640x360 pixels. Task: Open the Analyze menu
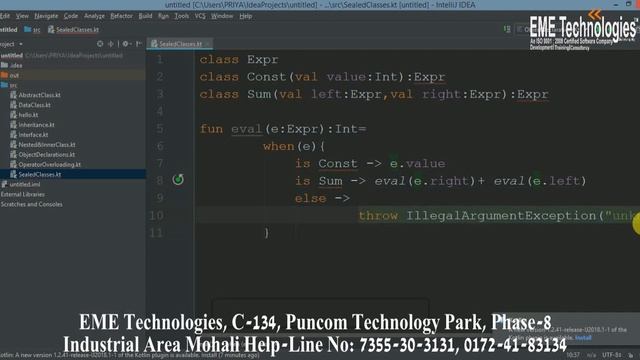pyautogui.click(x=94, y=16)
